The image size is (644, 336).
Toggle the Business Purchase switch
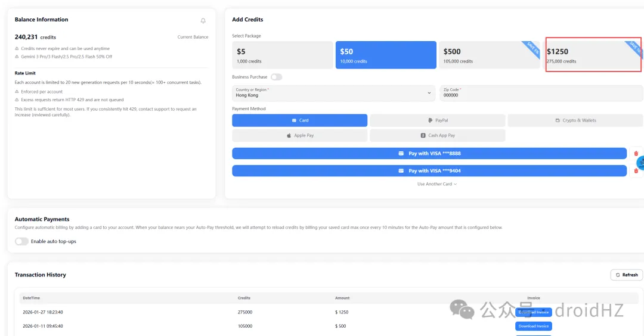tap(276, 77)
